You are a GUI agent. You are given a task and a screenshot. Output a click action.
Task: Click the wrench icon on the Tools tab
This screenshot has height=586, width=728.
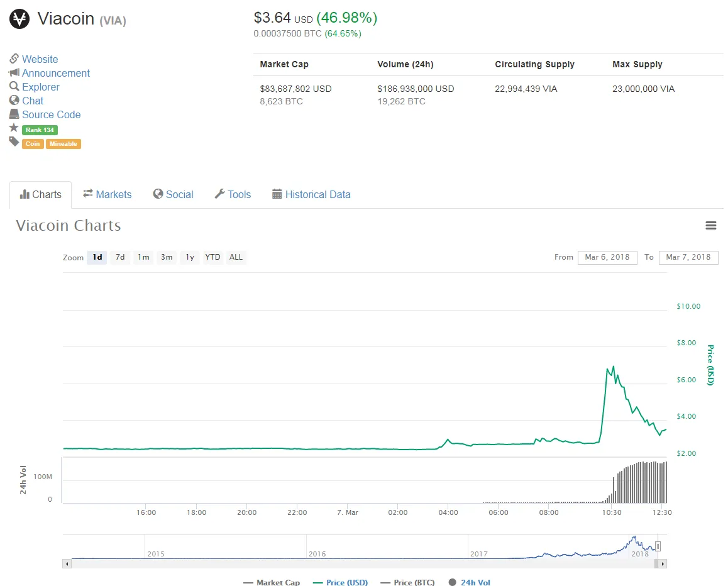pyautogui.click(x=219, y=194)
